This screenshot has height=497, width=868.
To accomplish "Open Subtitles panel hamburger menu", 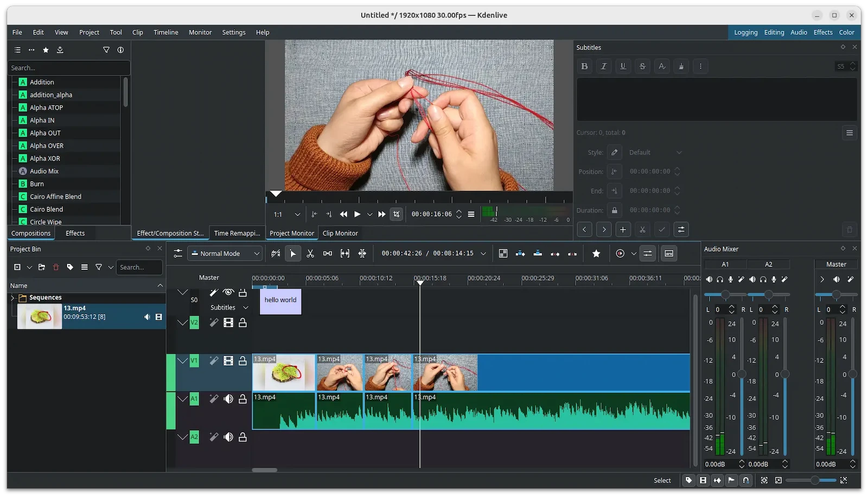I will tap(850, 133).
